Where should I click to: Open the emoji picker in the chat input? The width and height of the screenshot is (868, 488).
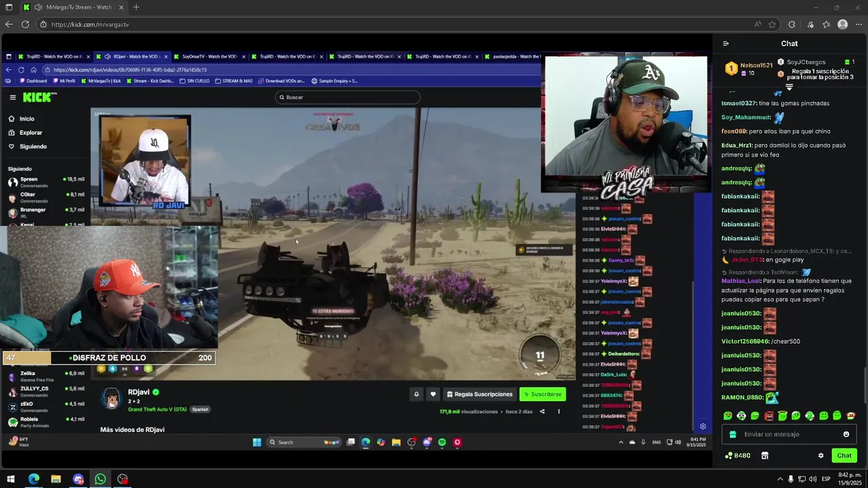tap(846, 434)
